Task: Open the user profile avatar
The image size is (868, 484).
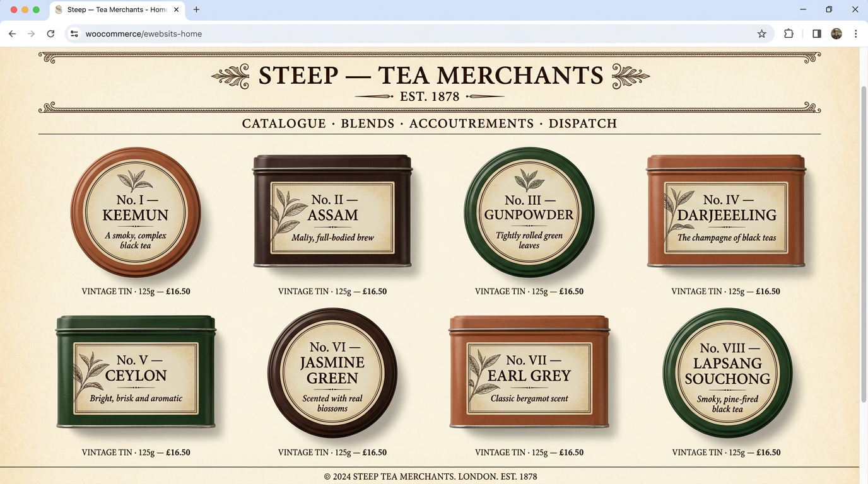Action: click(x=836, y=34)
